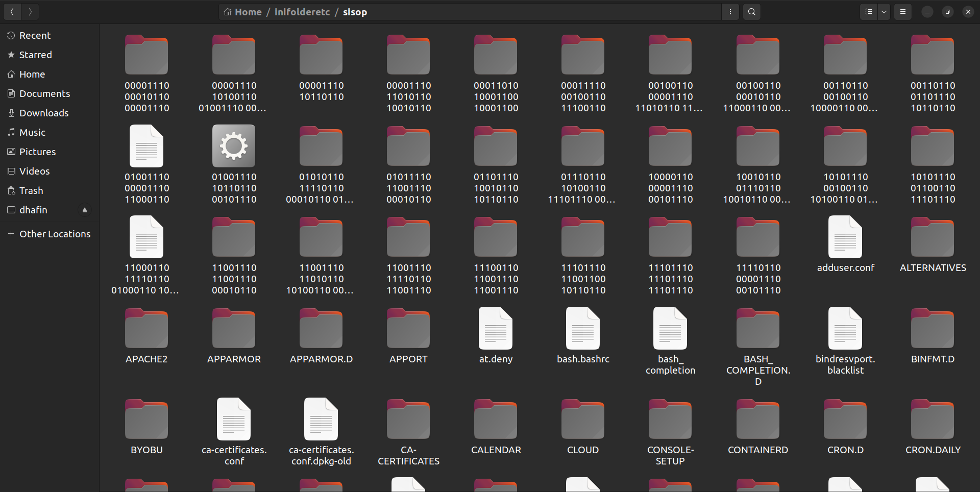This screenshot has height=492, width=980.
Task: Open the search magnifier button
Action: pyautogui.click(x=752, y=12)
